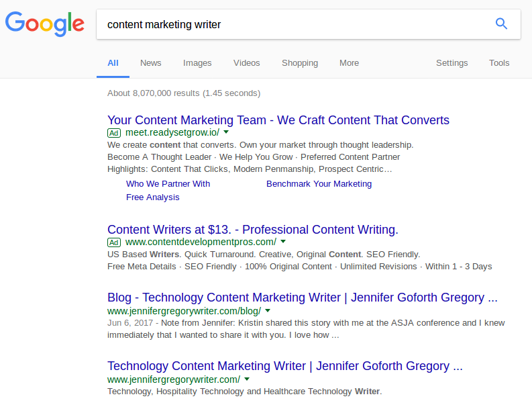532x409 pixels.
Task: Open the dropdown arrow after jennifergregorywriter.com/blog/
Action: pos(268,310)
